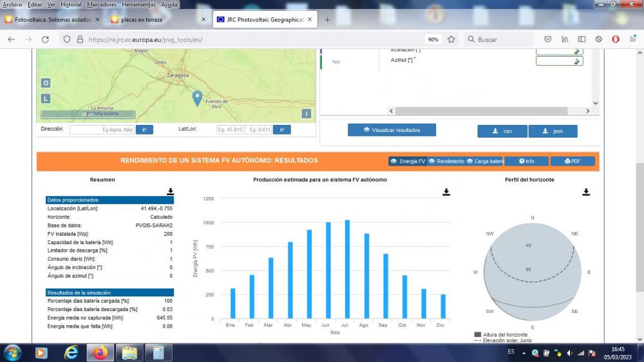The image size is (644, 362).
Task: Open Windows Start menu
Action: pyautogui.click(x=13, y=353)
